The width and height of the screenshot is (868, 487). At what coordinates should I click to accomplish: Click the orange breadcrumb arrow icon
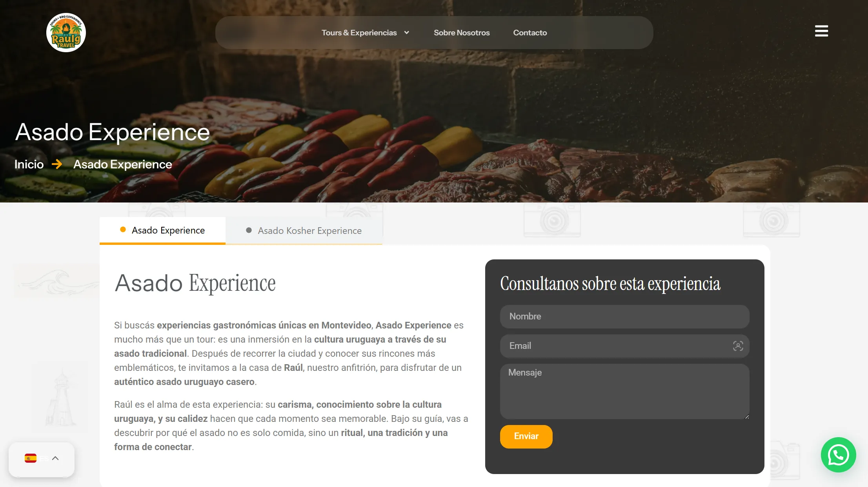point(57,164)
